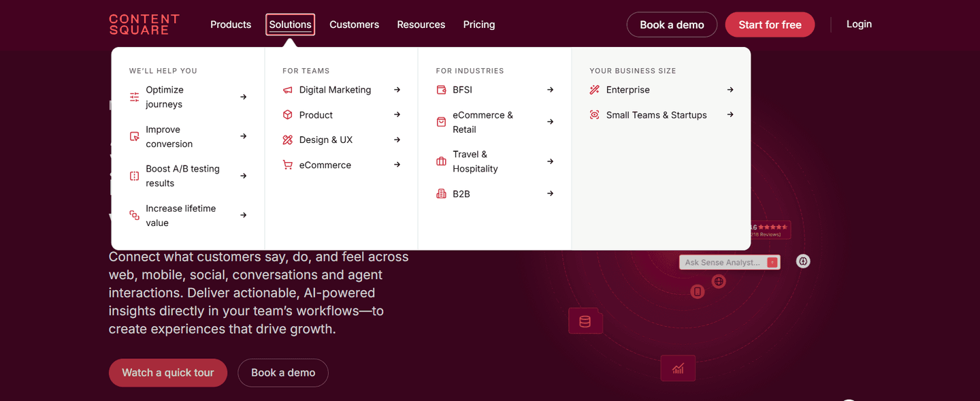Click the arrow next to Travel & Hospitality
The image size is (980, 401).
pos(551,162)
